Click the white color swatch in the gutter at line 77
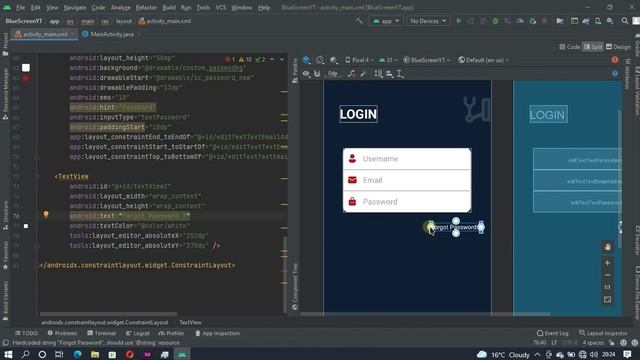 pyautogui.click(x=26, y=226)
